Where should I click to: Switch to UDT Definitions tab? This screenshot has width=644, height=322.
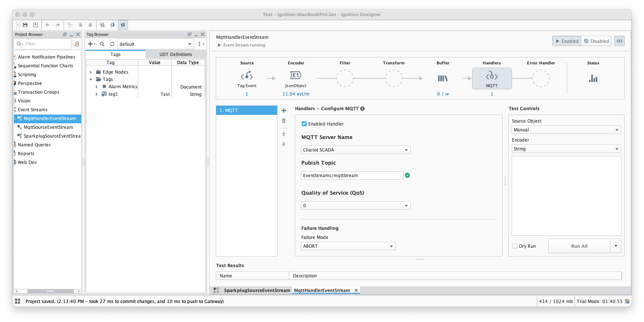[176, 54]
